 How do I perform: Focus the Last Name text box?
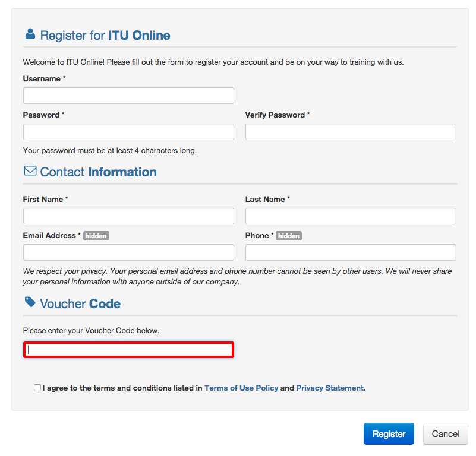351,216
